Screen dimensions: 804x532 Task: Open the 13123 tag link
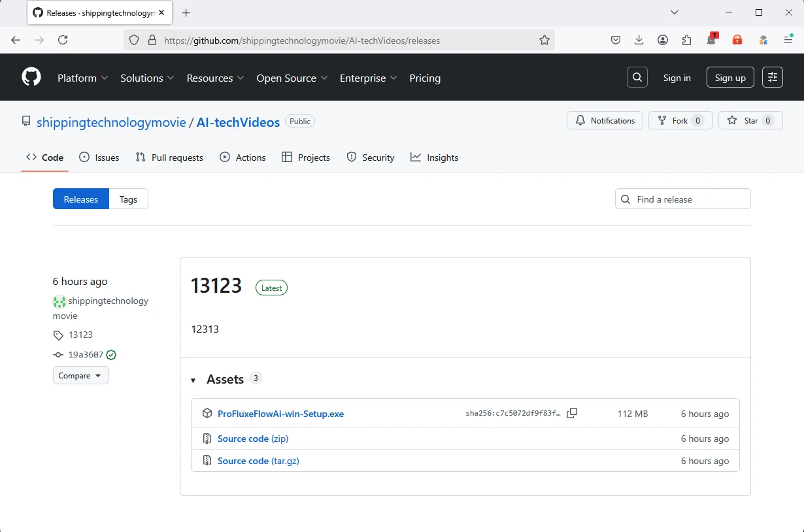click(x=80, y=335)
